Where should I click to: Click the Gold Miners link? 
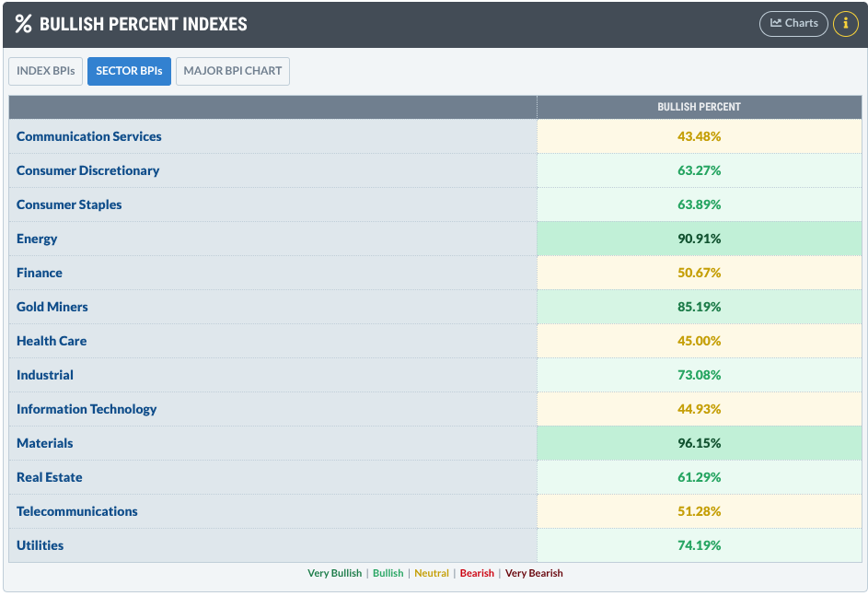click(52, 307)
